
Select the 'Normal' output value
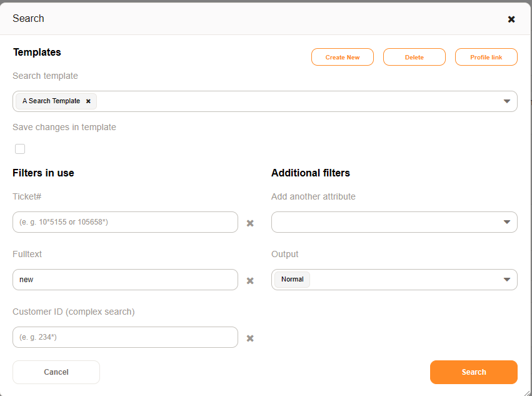292,280
